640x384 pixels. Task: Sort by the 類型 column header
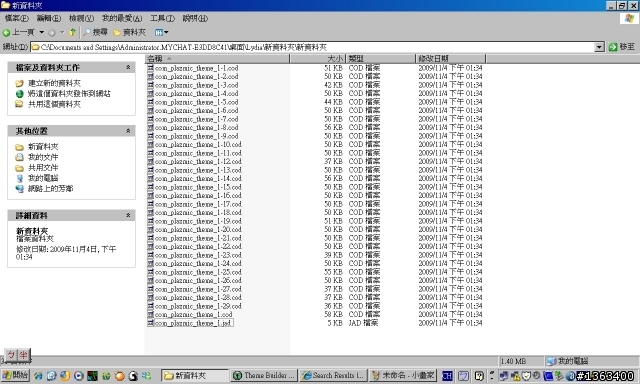(380, 59)
